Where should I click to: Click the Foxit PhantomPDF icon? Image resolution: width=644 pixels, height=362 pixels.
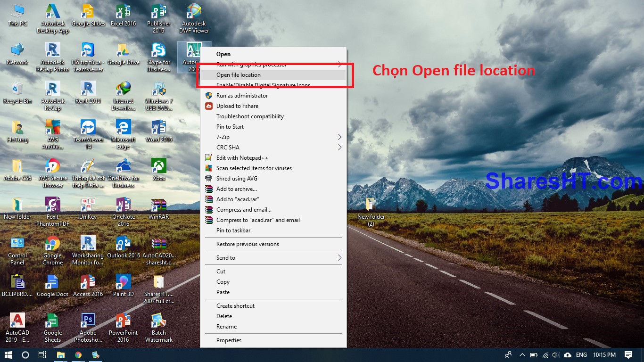(53, 212)
